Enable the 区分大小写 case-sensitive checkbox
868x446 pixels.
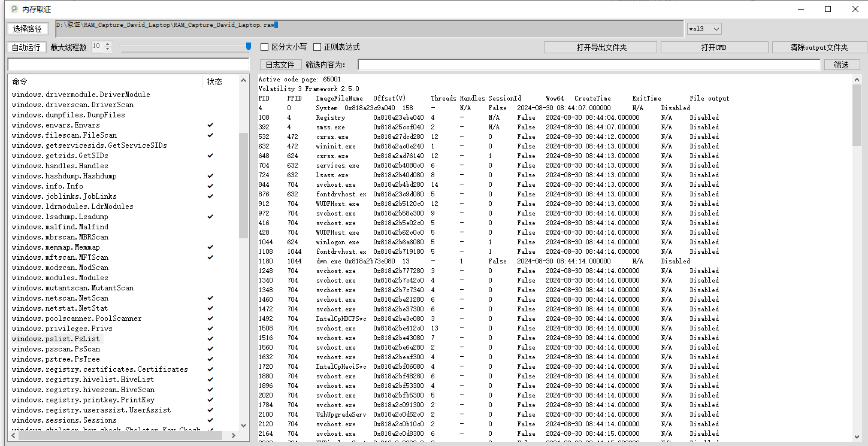tap(264, 47)
